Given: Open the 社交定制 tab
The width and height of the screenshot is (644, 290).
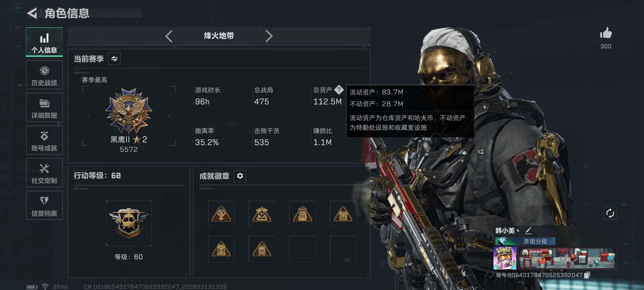Looking at the screenshot, I should pyautogui.click(x=44, y=173).
